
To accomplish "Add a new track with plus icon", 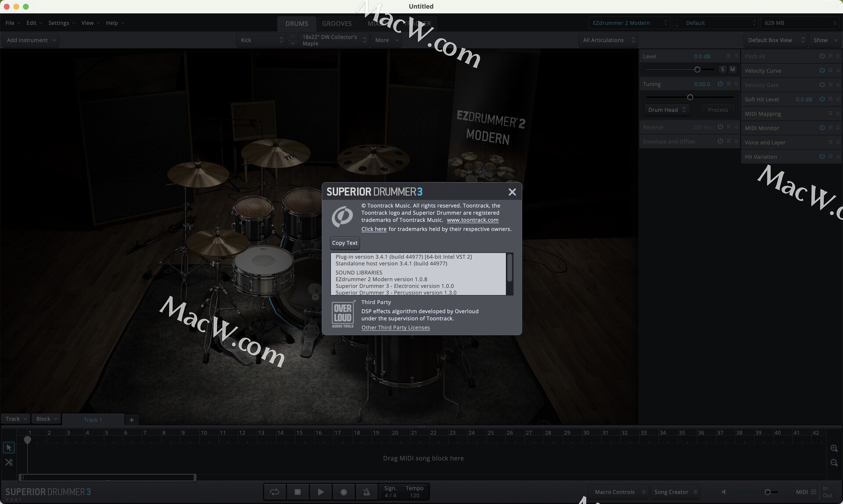I will [132, 420].
